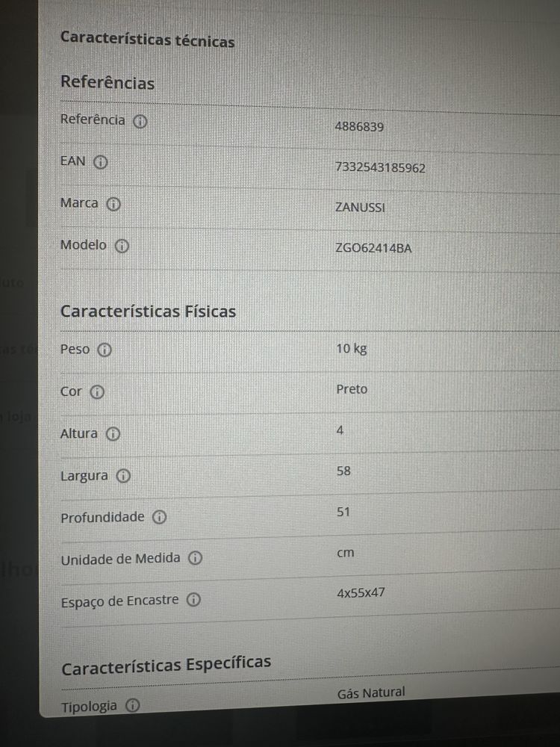This screenshot has width=560, height=747.
Task: Open the Peso info icon
Action: [105, 350]
